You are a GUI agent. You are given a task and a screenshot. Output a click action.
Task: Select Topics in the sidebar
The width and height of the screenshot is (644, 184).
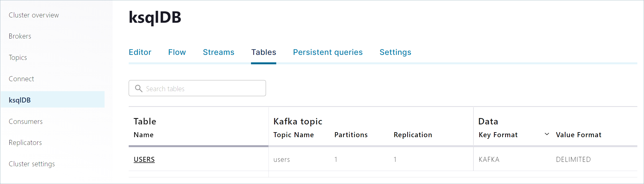(18, 58)
